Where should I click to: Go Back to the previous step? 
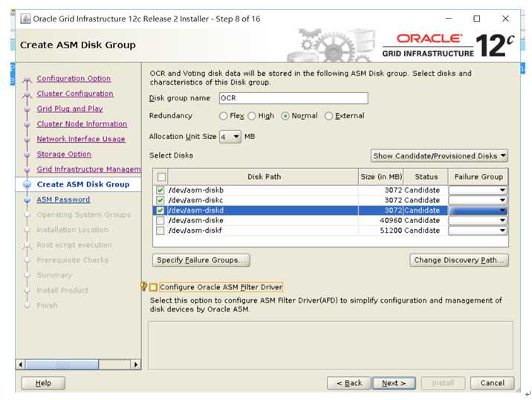(348, 383)
